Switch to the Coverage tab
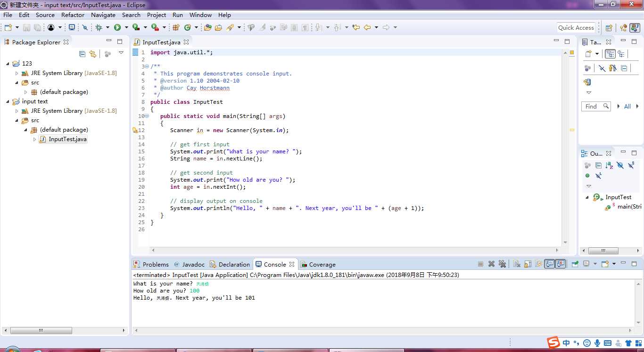 point(318,264)
